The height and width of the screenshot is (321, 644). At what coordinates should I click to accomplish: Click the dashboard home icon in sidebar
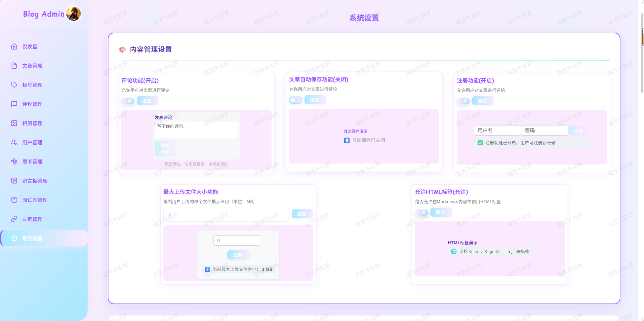(x=14, y=46)
